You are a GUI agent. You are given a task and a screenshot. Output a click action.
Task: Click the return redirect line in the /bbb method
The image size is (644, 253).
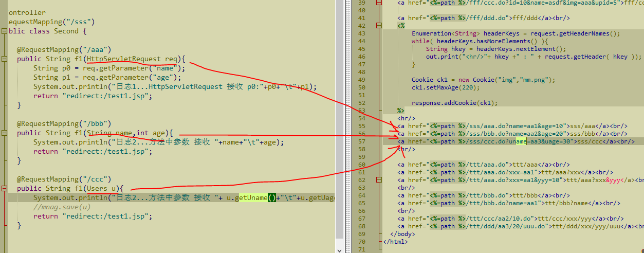point(93,152)
